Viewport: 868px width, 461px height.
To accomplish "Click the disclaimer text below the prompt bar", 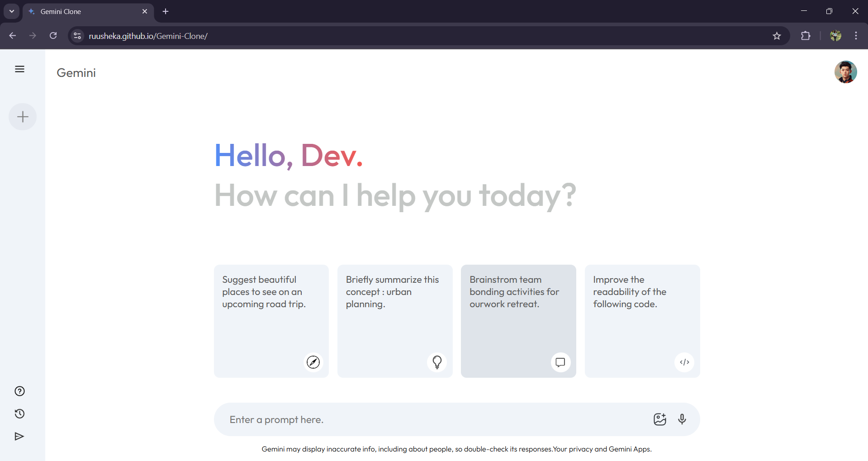I will coord(457,449).
